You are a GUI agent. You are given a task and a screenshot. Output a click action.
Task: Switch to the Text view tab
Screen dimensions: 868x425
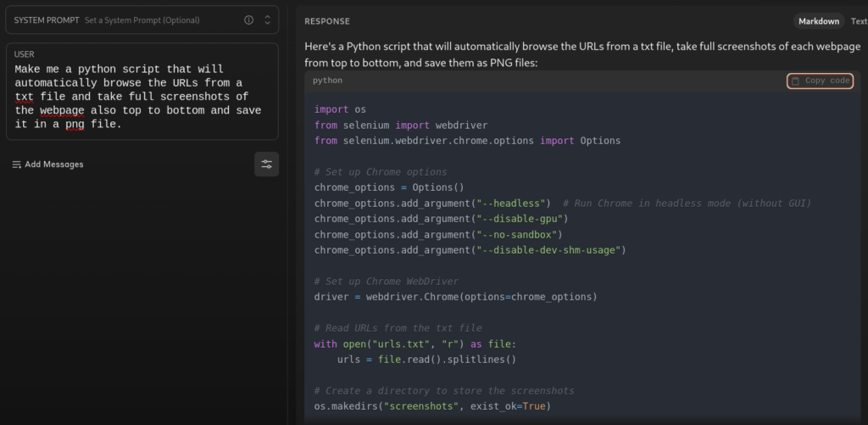(859, 21)
